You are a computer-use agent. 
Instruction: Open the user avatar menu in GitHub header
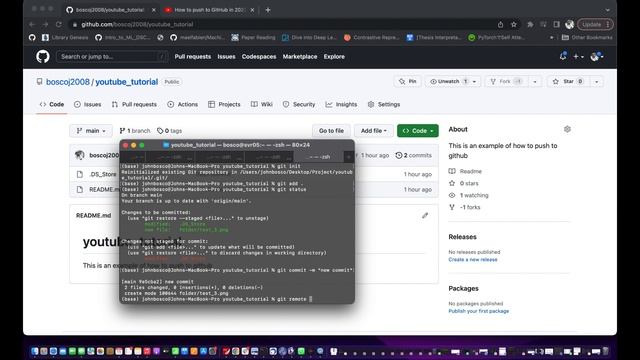[x=597, y=57]
